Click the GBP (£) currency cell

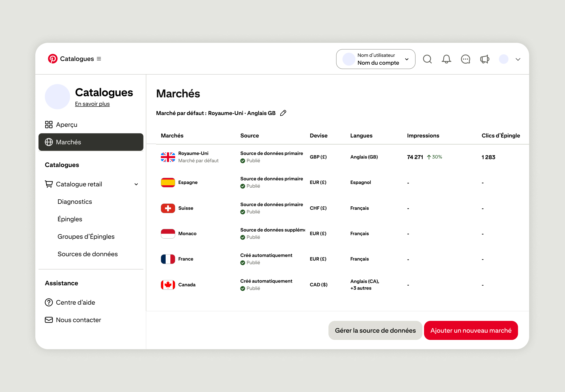coord(318,157)
